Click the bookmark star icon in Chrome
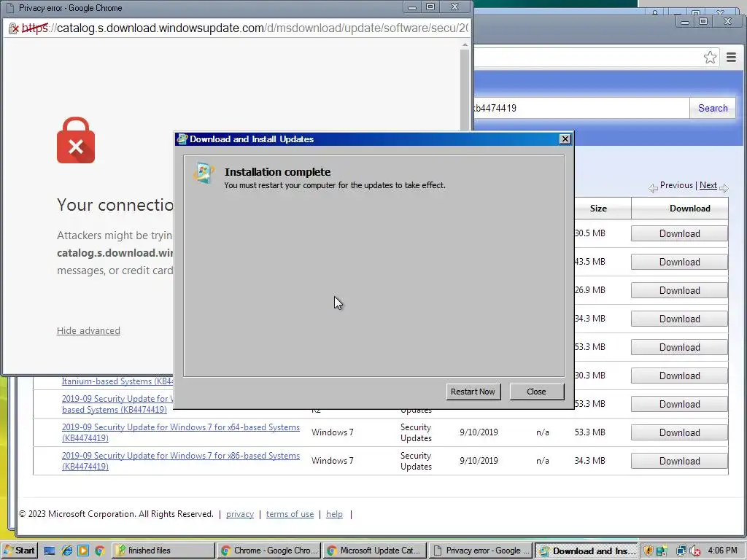 pos(710,58)
